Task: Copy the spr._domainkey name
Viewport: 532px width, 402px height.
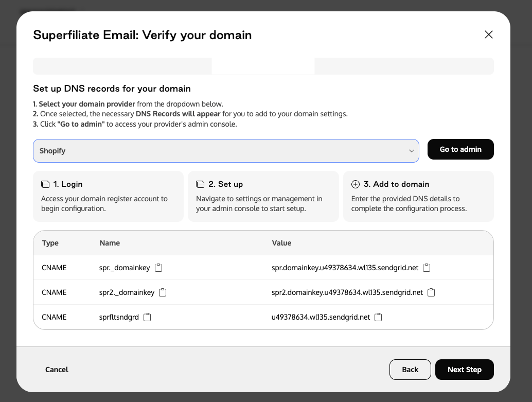Action: point(158,268)
